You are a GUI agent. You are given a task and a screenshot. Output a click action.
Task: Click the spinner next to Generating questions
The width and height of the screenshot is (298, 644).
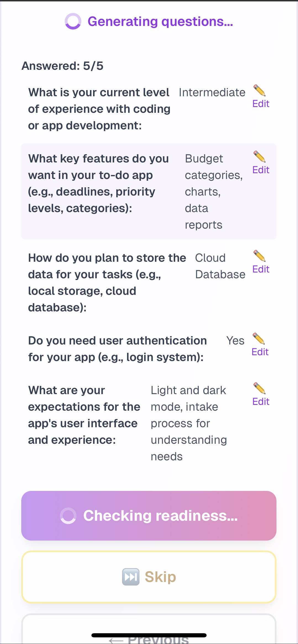72,22
